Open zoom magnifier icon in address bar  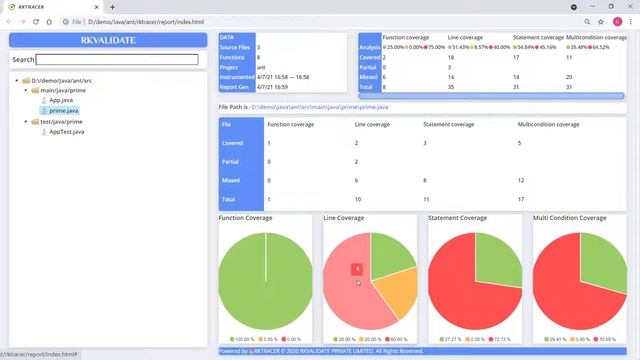587,22
